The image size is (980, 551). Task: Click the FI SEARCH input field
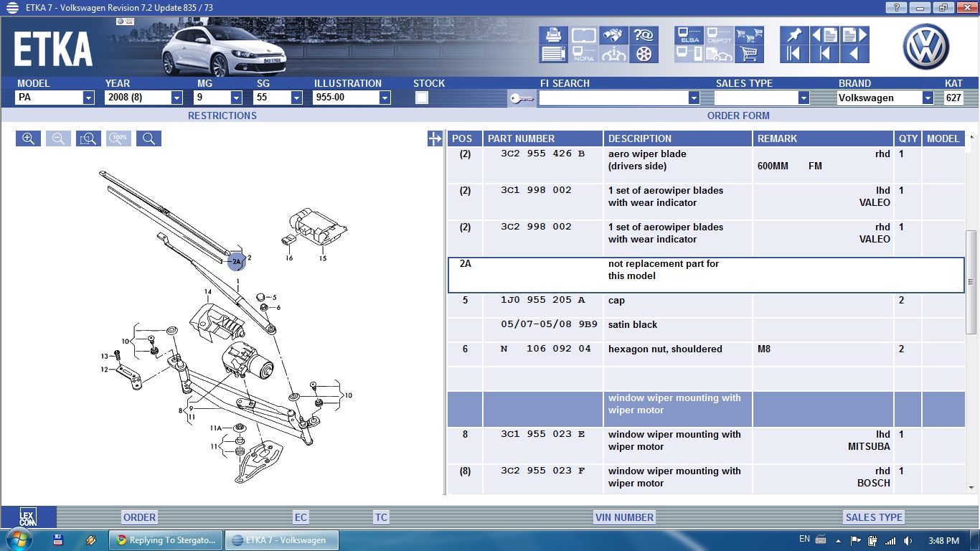click(x=613, y=98)
